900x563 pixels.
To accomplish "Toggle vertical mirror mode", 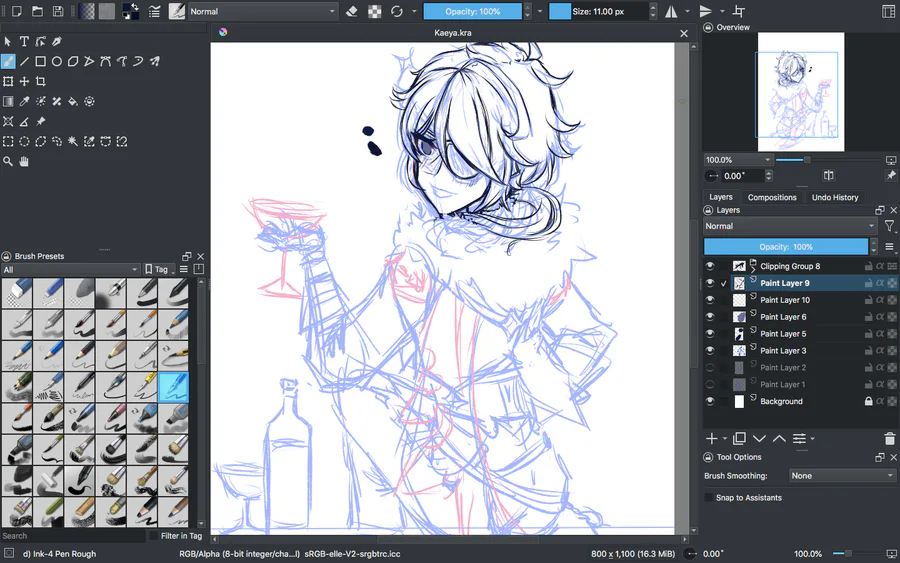I will [705, 11].
